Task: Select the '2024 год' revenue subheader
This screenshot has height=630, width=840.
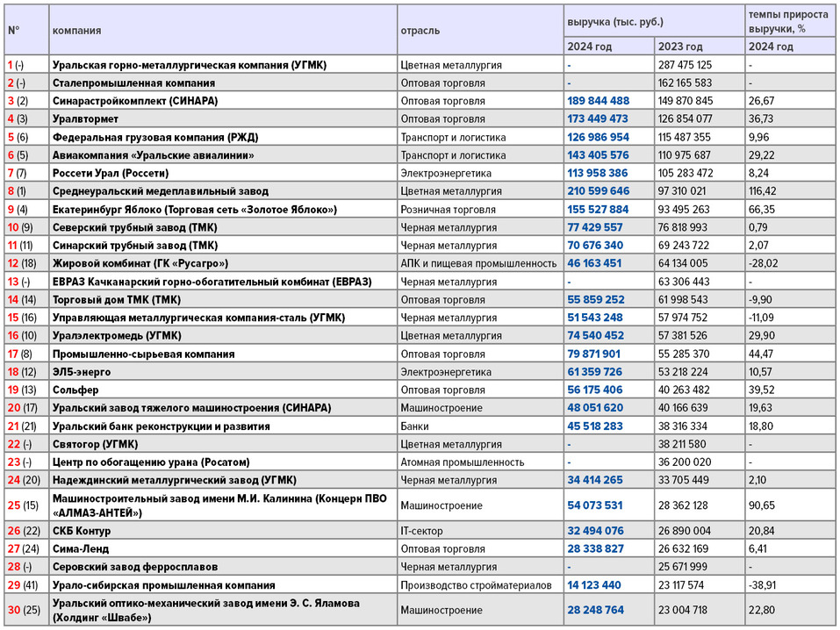Action: 590,47
